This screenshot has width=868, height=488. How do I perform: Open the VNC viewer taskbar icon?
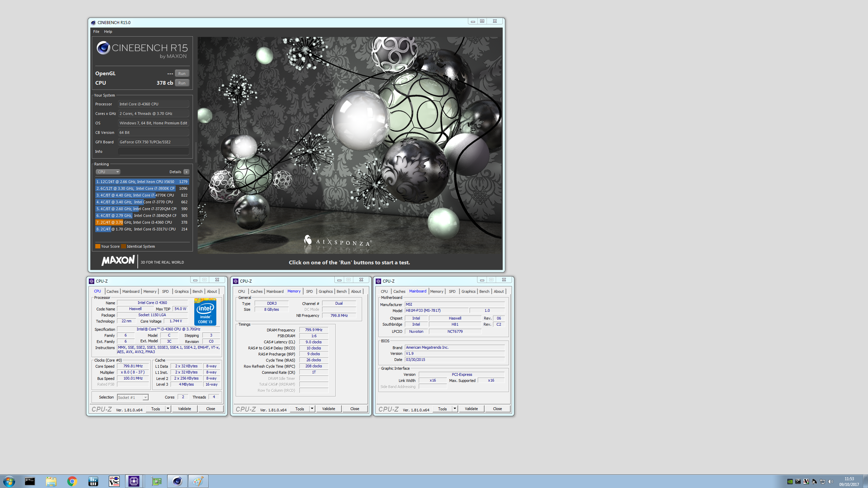[x=114, y=481]
